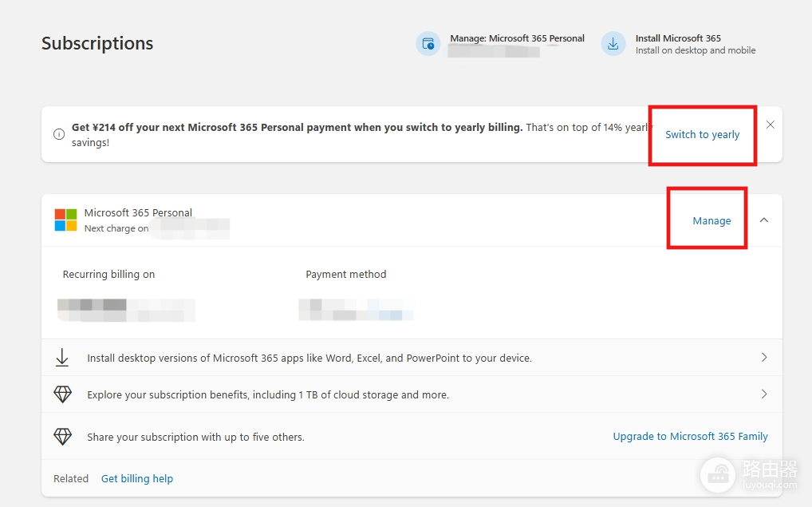Click the Switch to yearly link
The height and width of the screenshot is (507, 812).
(702, 135)
